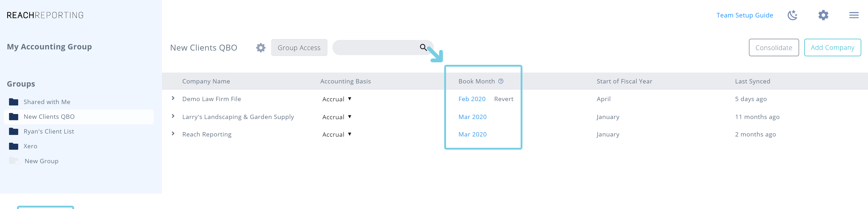Screen dimensions: 868x209
Task: Open the Team Setup Guide link
Action: (744, 15)
